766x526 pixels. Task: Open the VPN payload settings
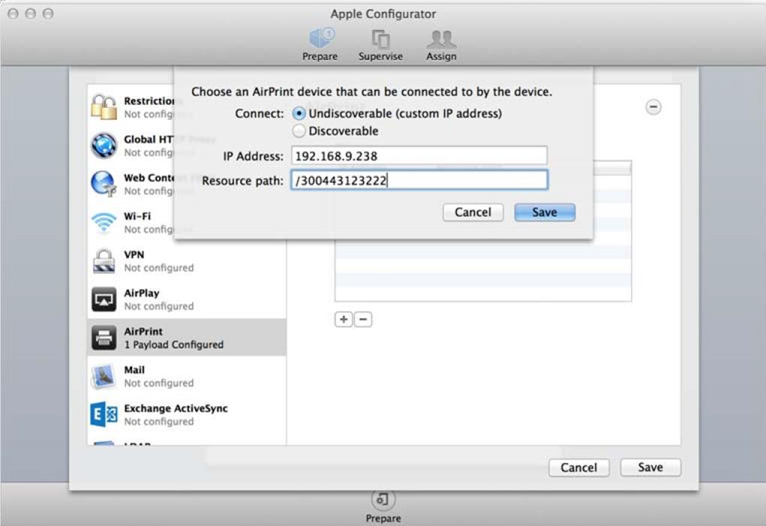(105, 261)
